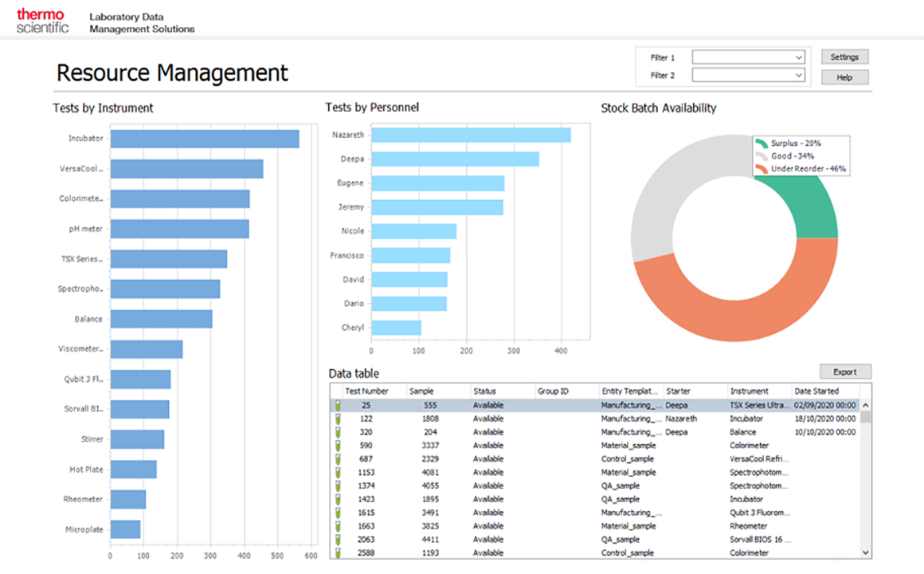
Task: Click the Instrument column header
Action: click(x=750, y=391)
